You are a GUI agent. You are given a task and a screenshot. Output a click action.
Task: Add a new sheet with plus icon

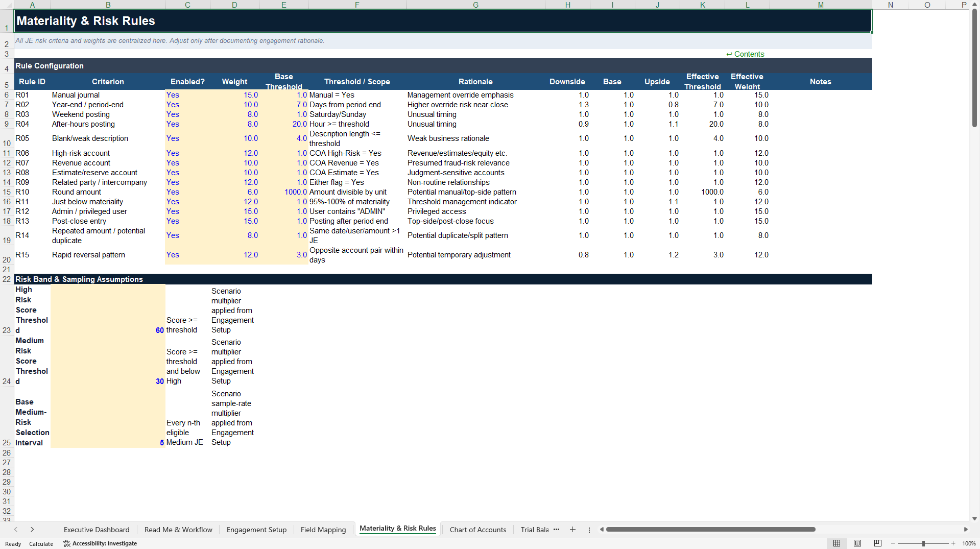tap(572, 530)
